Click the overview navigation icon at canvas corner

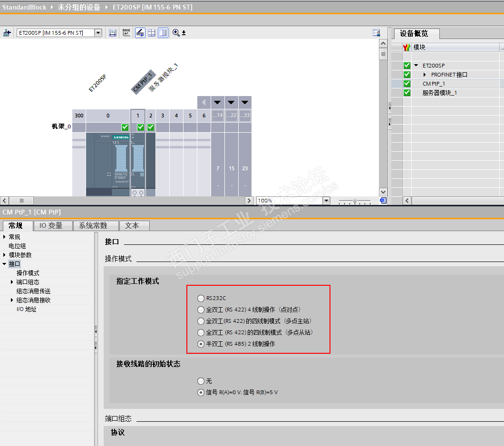click(383, 201)
